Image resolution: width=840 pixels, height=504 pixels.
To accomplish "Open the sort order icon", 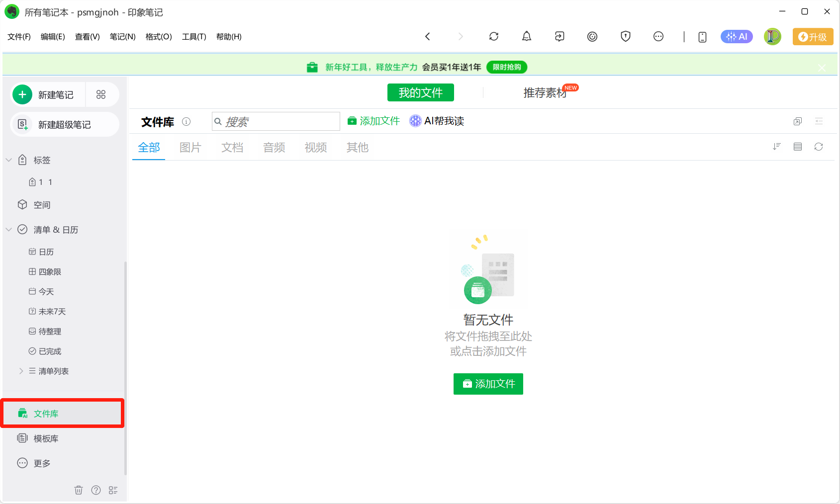I will click(777, 147).
